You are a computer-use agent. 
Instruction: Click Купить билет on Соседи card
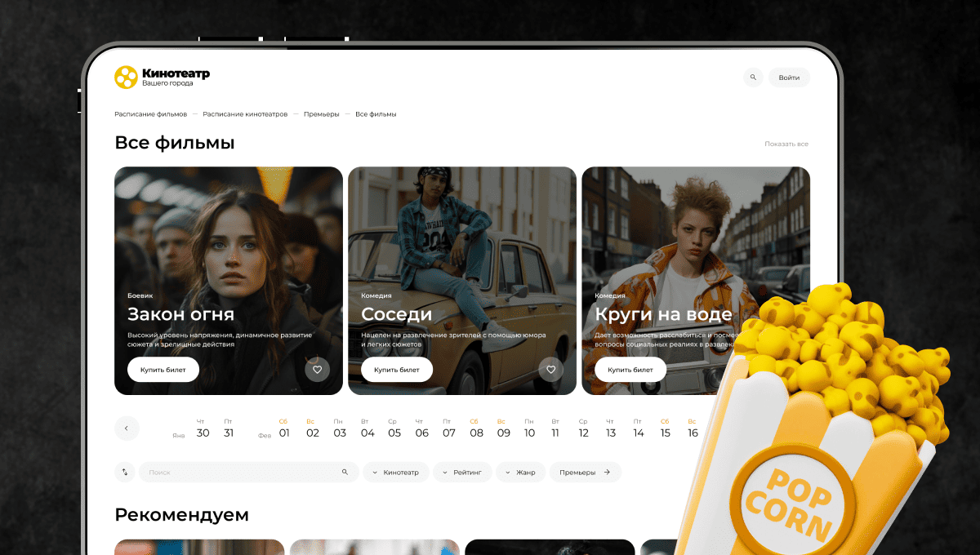[x=396, y=370]
